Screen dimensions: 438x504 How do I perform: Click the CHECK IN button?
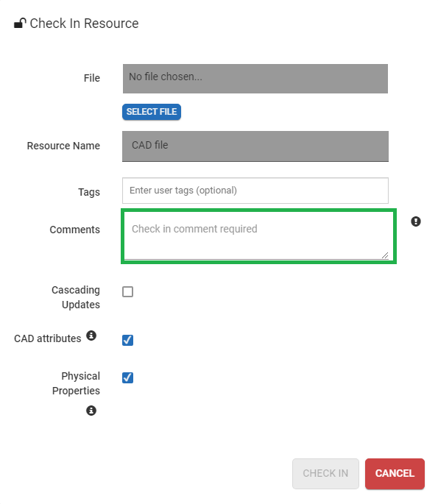pos(325,473)
